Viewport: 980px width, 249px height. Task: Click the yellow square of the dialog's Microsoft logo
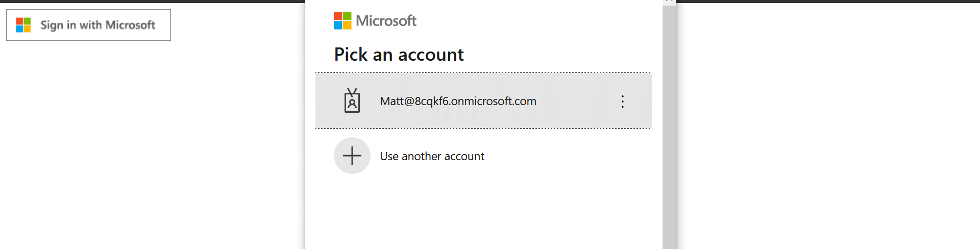coord(347,26)
